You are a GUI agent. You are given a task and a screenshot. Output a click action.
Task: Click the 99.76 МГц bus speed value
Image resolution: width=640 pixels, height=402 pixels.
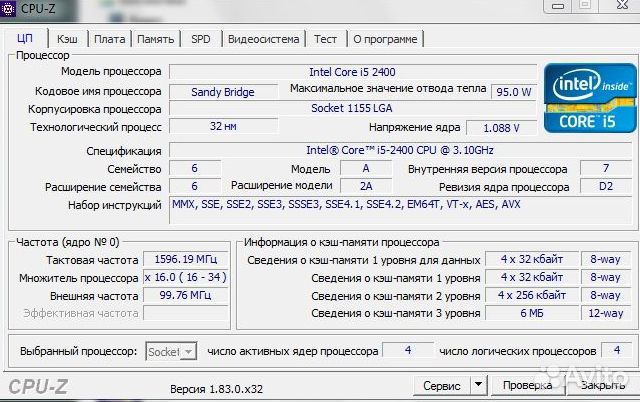click(x=186, y=295)
